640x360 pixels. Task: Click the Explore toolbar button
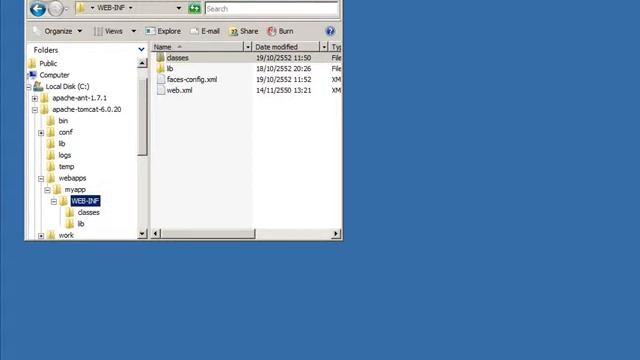(x=163, y=31)
